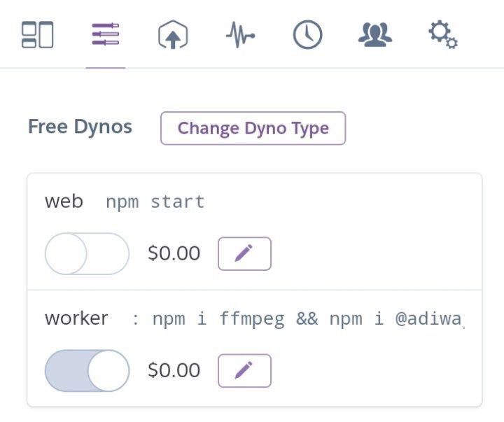This screenshot has height=422, width=504.
Task: Select the Resources tab icon
Action: (x=106, y=34)
